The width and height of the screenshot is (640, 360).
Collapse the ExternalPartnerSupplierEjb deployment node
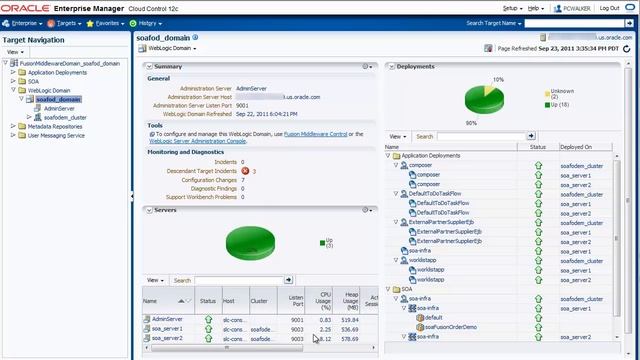(396, 222)
